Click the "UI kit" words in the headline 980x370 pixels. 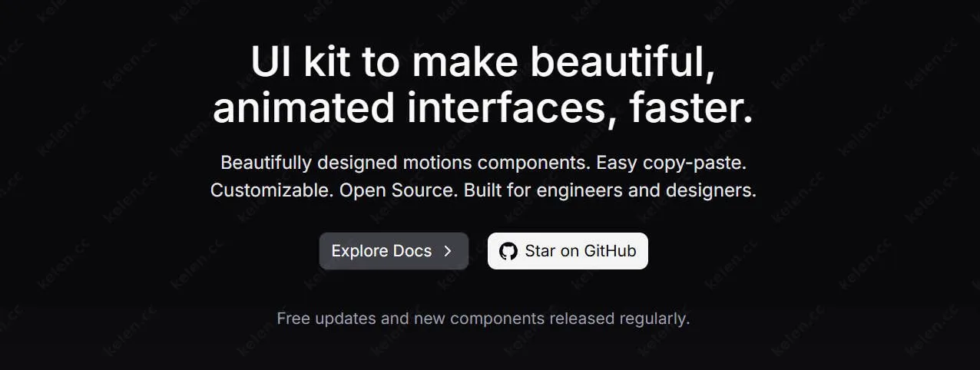299,63
